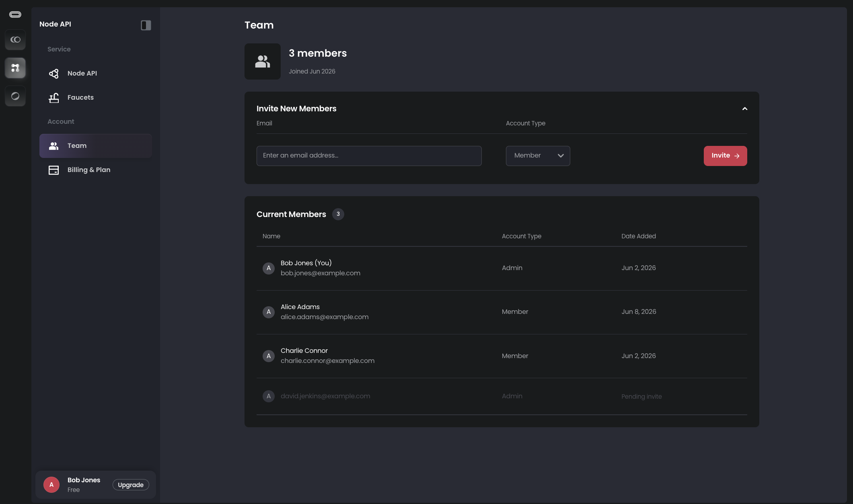Click the members group icon tile
853x504 pixels.
[x=263, y=61]
